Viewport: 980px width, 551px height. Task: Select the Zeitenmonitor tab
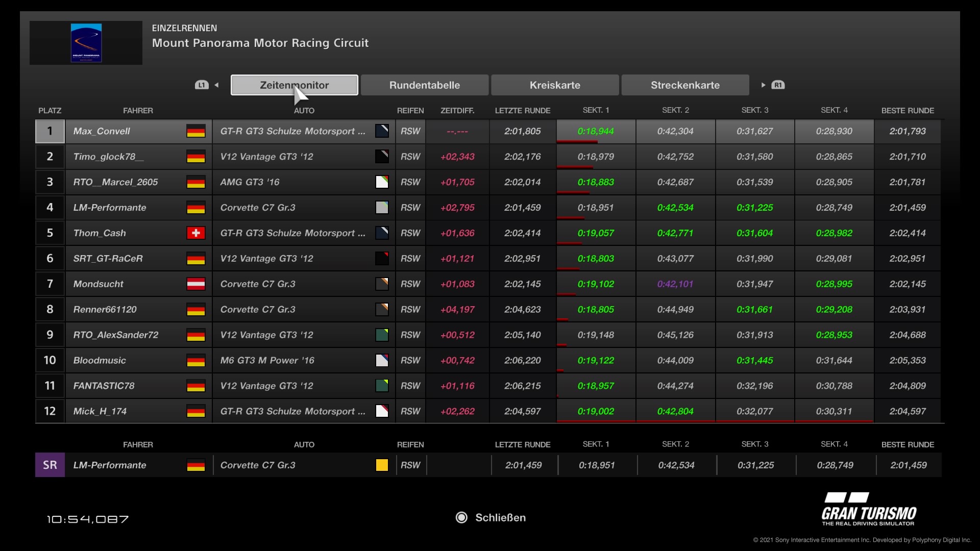click(294, 85)
